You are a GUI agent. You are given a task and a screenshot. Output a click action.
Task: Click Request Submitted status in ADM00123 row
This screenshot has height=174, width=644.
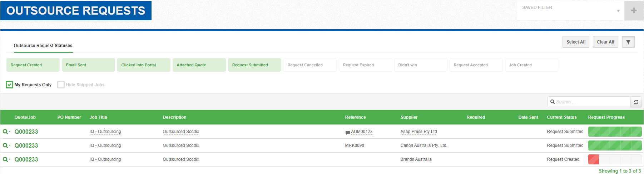click(x=565, y=132)
